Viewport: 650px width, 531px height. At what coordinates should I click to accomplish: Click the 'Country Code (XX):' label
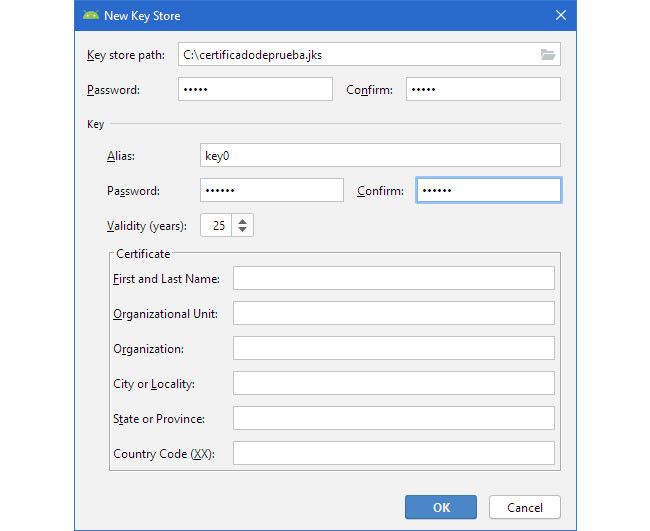[164, 454]
